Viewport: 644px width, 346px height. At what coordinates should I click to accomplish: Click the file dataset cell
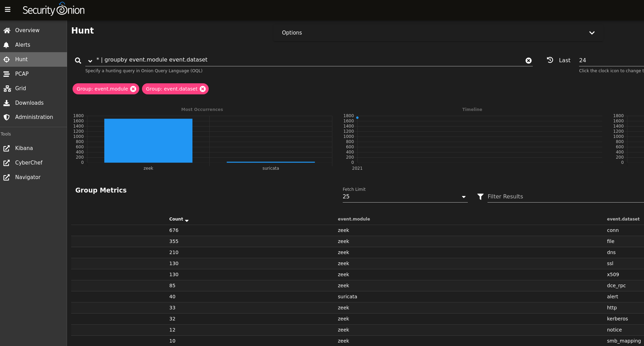tap(610, 241)
